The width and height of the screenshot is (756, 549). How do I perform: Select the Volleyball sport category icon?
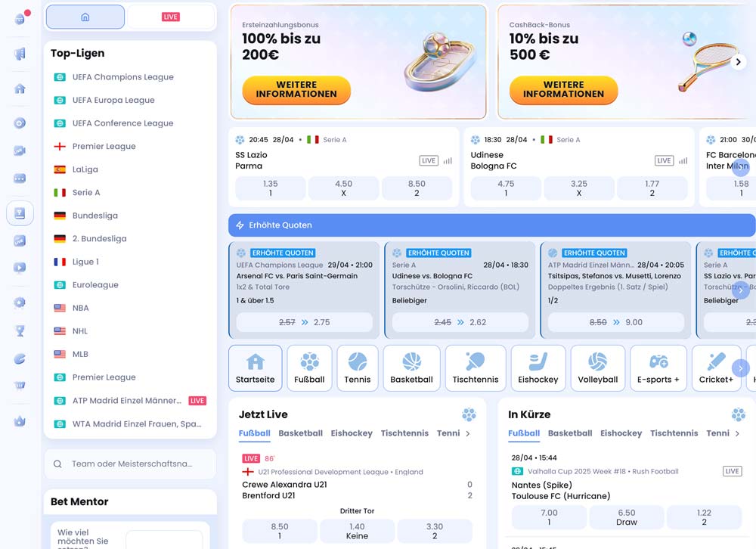pyautogui.click(x=598, y=368)
